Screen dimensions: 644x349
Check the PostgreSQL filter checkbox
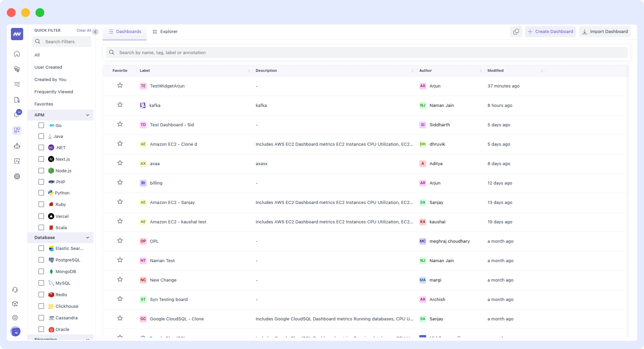(41, 260)
